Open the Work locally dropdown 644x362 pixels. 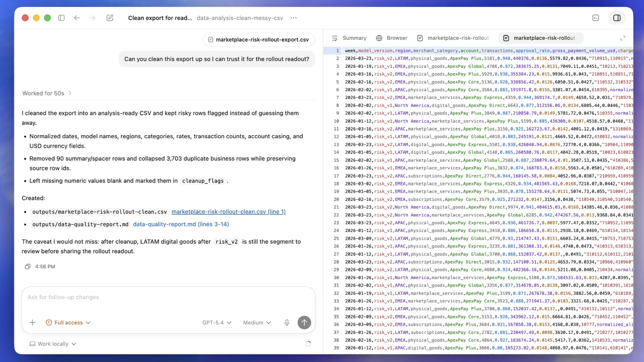(x=53, y=344)
